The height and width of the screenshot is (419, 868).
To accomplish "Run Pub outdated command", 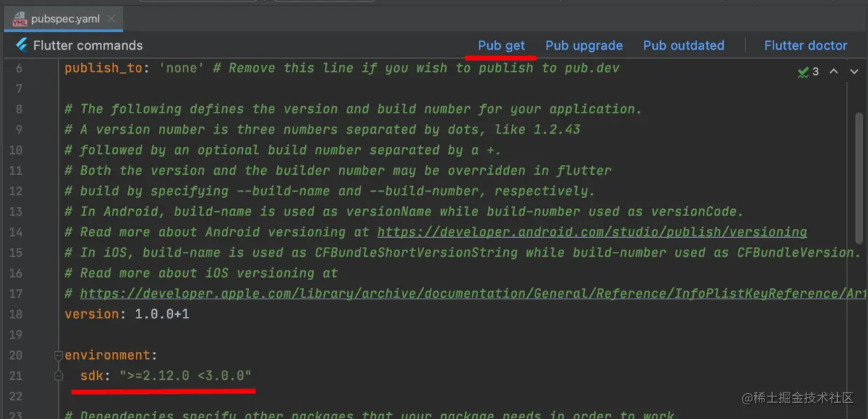I will coord(683,45).
